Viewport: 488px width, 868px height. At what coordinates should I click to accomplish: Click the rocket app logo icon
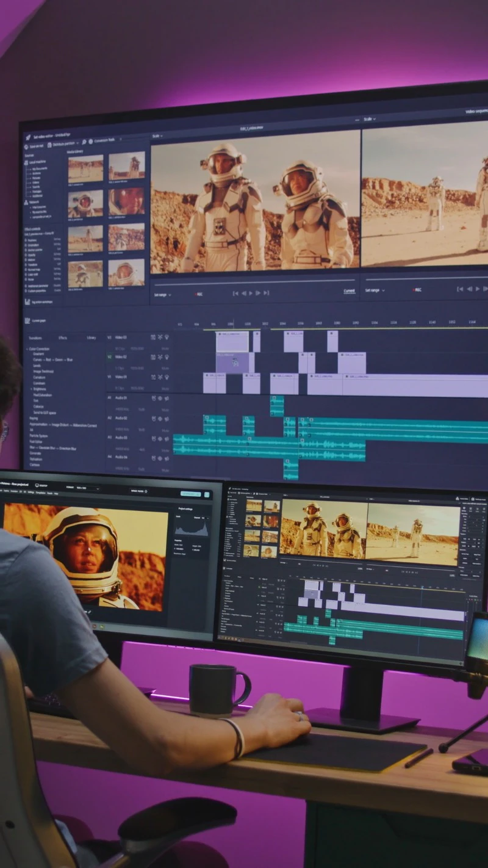[x=28, y=137]
